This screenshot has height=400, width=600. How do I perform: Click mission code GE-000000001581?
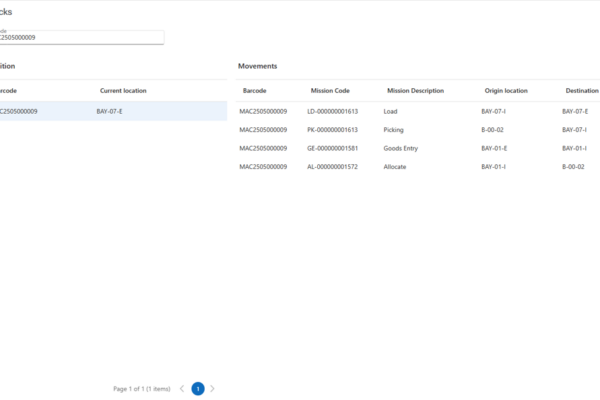(332, 148)
